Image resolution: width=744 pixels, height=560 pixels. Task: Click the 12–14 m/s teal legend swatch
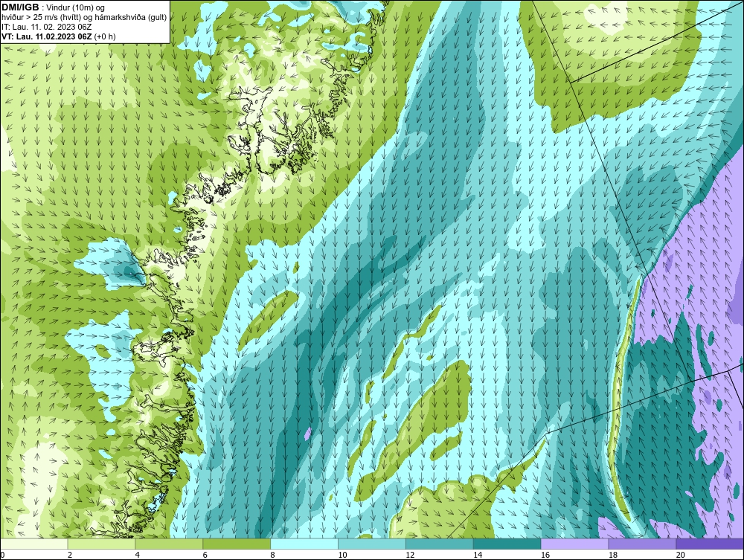[440, 544]
